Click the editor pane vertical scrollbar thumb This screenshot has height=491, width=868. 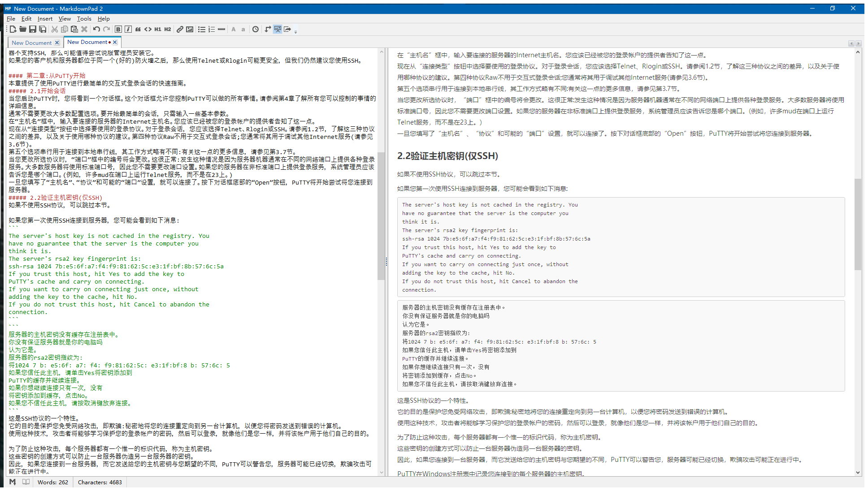click(381, 216)
